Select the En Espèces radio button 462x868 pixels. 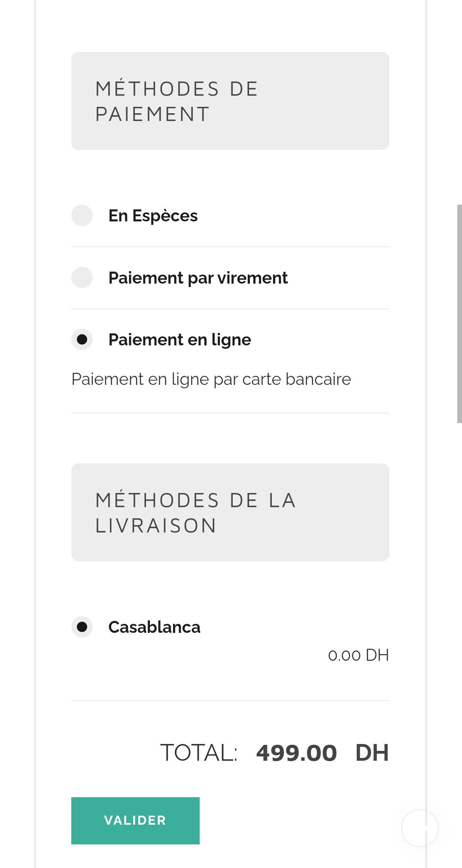82,215
